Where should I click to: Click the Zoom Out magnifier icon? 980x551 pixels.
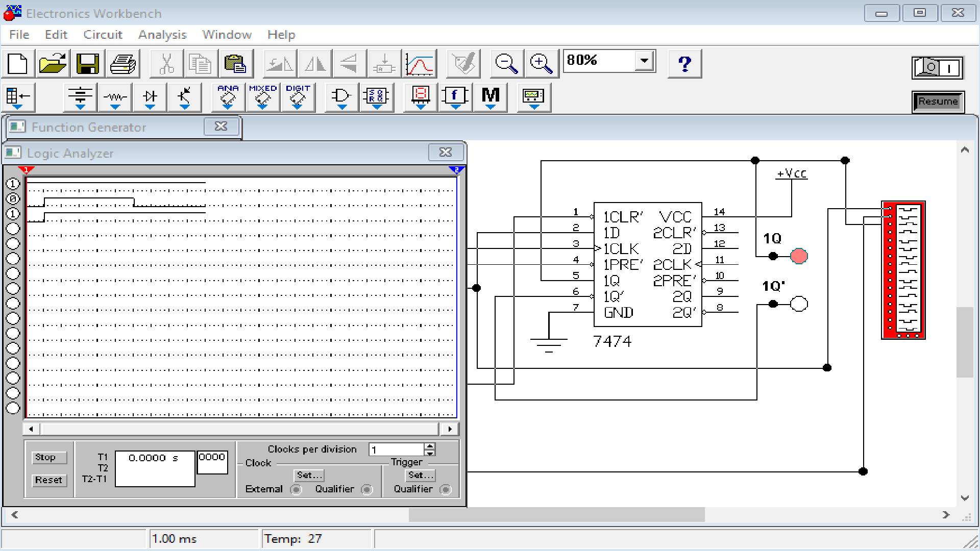(506, 64)
